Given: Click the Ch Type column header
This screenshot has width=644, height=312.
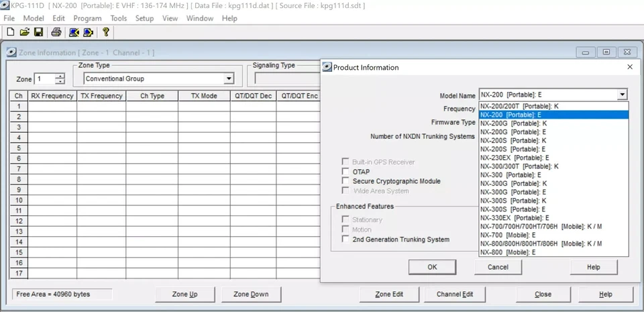Looking at the screenshot, I should (x=152, y=96).
